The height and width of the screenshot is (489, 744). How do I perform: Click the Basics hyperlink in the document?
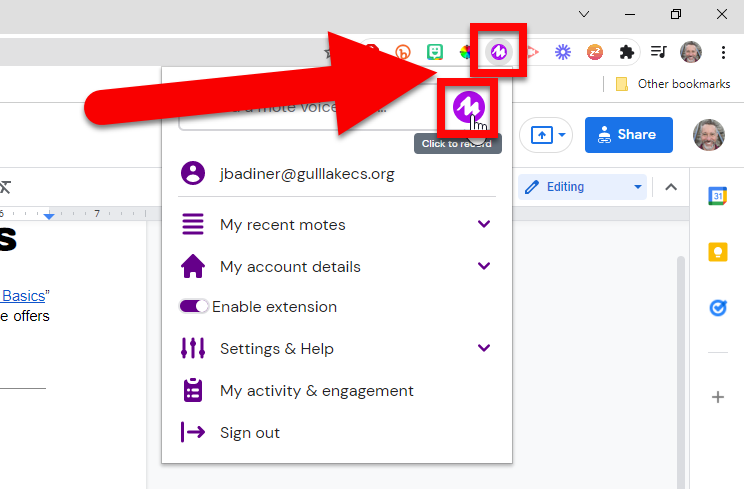[x=23, y=296]
